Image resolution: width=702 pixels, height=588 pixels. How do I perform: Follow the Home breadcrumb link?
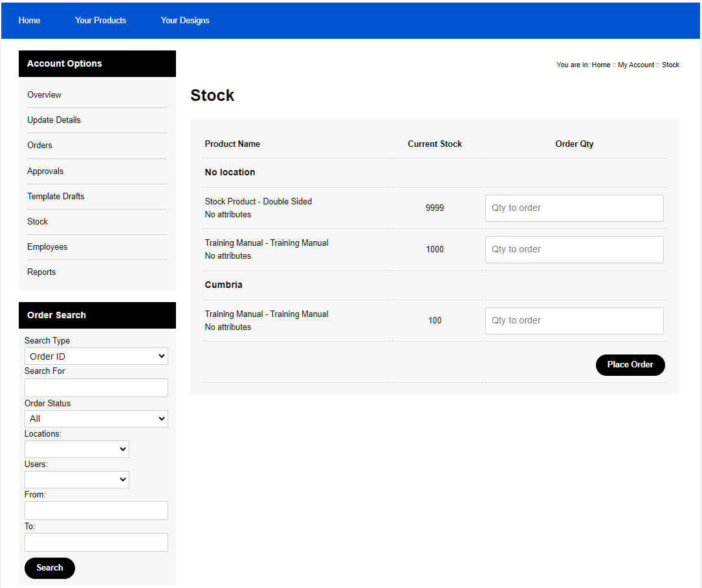601,65
